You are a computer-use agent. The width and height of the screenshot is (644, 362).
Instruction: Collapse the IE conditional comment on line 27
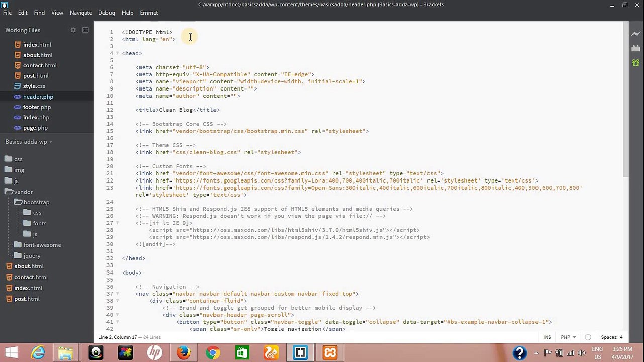tap(118, 223)
